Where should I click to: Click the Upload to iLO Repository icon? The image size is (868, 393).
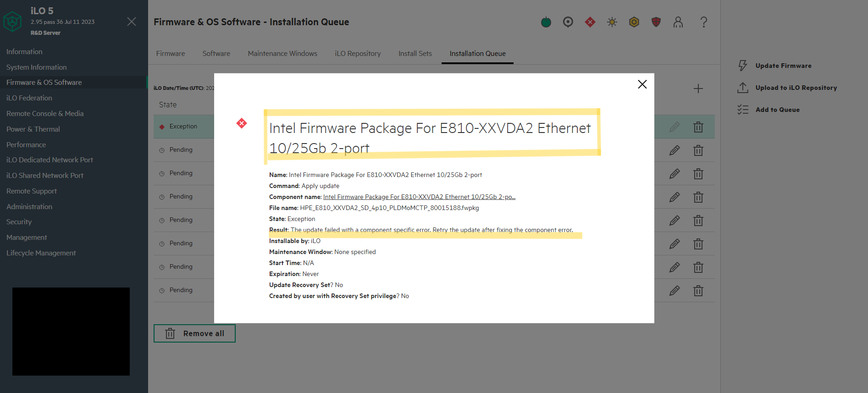[742, 87]
